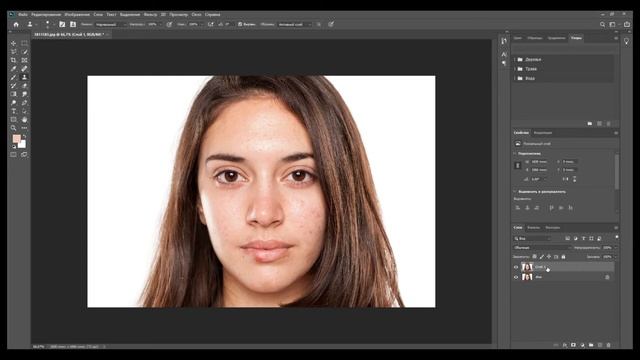Switch to the Коррекция tab
This screenshot has height=360, width=640.
point(543,133)
